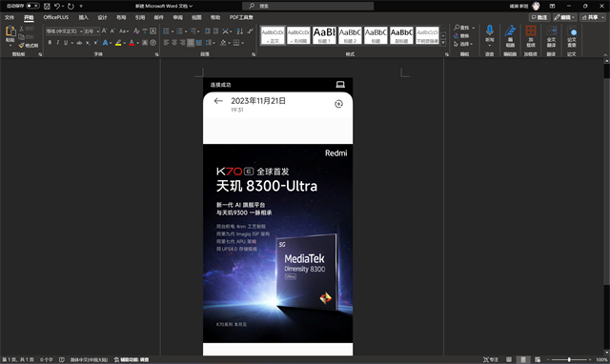Click the Clear Formatting icon
The image size is (610, 364).
point(136,31)
